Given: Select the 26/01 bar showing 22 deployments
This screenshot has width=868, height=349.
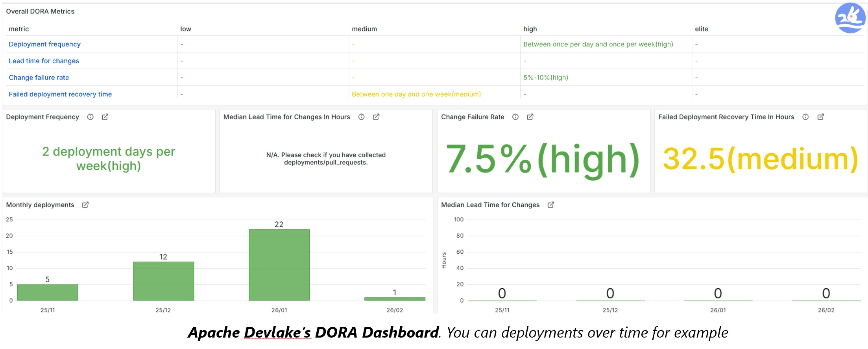Looking at the screenshot, I should tap(279, 265).
